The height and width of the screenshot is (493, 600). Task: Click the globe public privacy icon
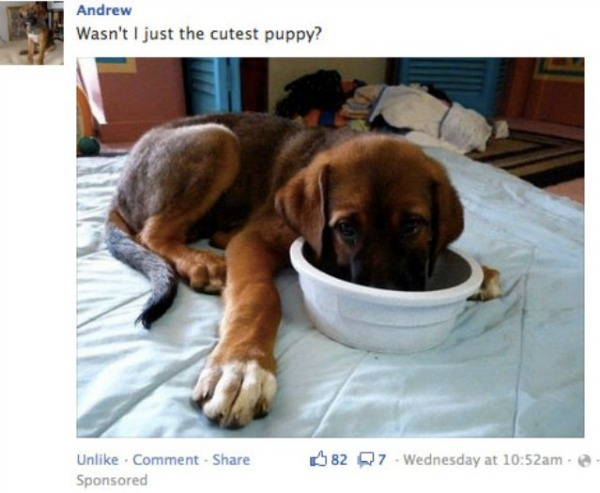[x=584, y=460]
